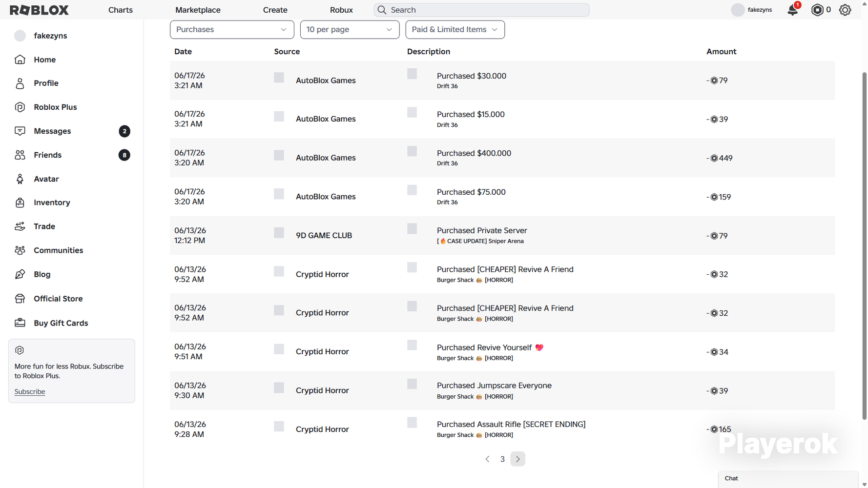
Task: Open the Paid & Limited Items filter
Action: 455,29
